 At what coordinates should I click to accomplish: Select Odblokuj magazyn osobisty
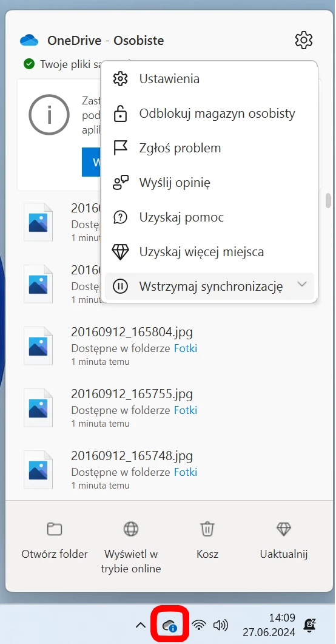(x=209, y=114)
